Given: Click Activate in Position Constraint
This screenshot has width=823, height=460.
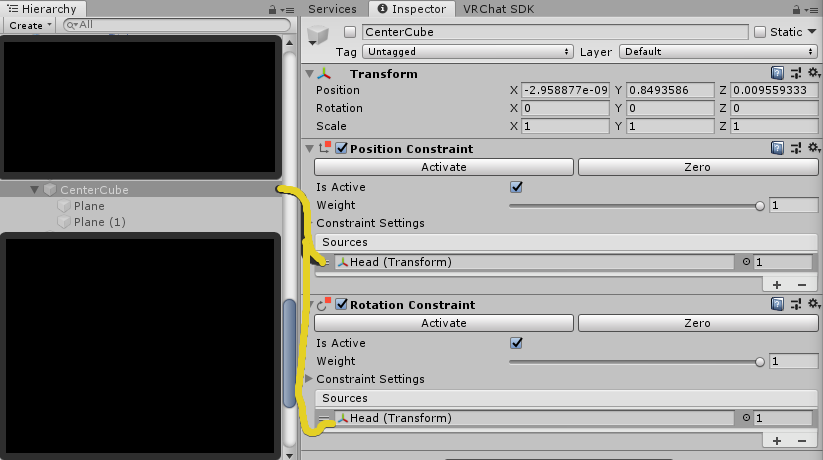Looking at the screenshot, I should point(444,167).
